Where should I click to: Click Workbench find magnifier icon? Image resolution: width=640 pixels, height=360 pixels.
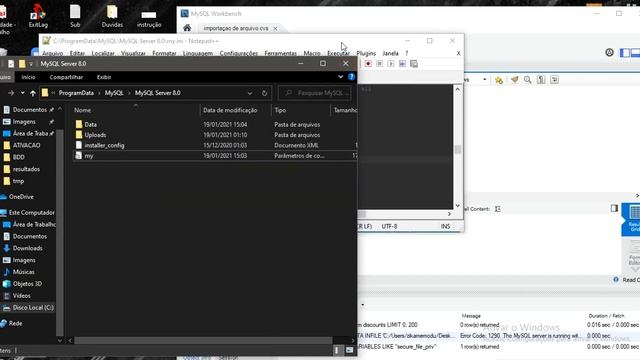click(x=528, y=80)
